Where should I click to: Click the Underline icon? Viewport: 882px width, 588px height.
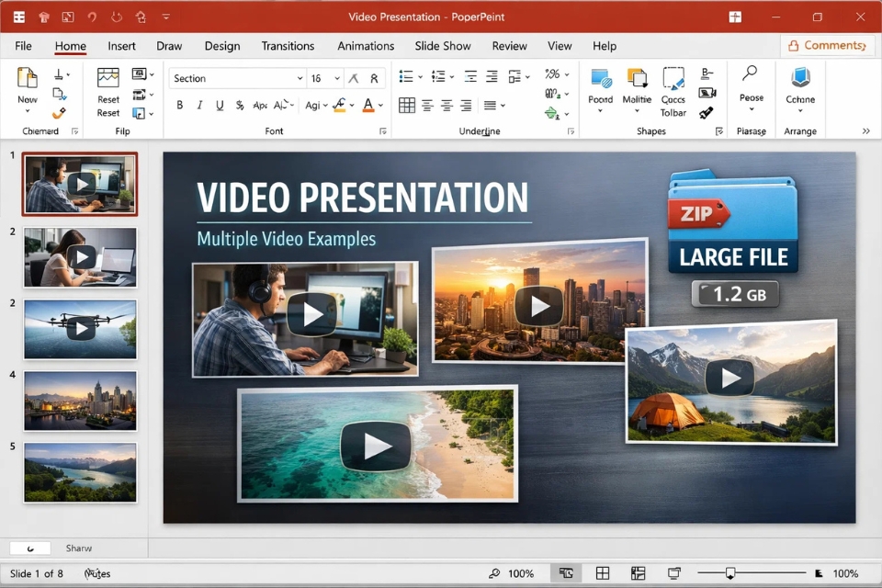(219, 105)
